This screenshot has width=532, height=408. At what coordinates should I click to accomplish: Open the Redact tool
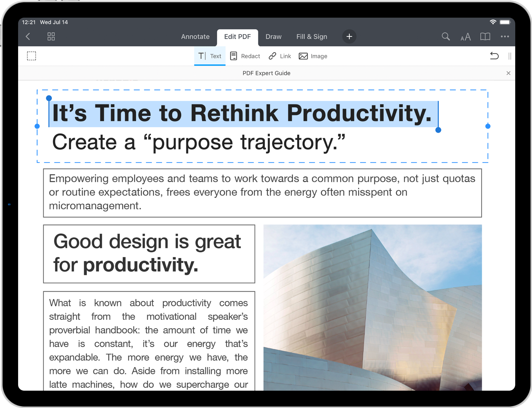coord(245,56)
